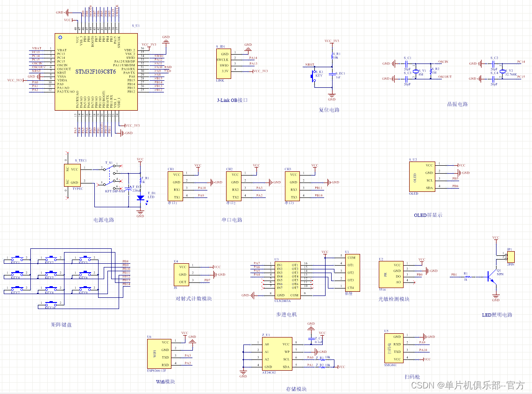Select the 光敏检测模块 caption

(x=394, y=299)
